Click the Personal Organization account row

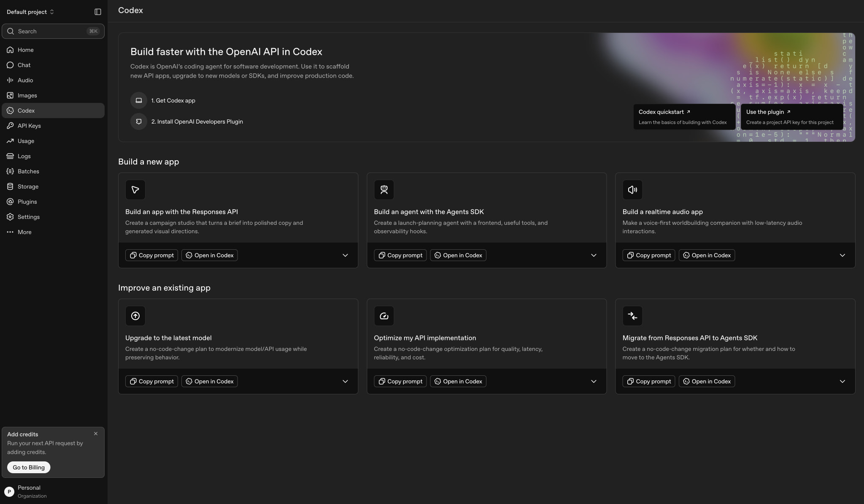[x=53, y=492]
